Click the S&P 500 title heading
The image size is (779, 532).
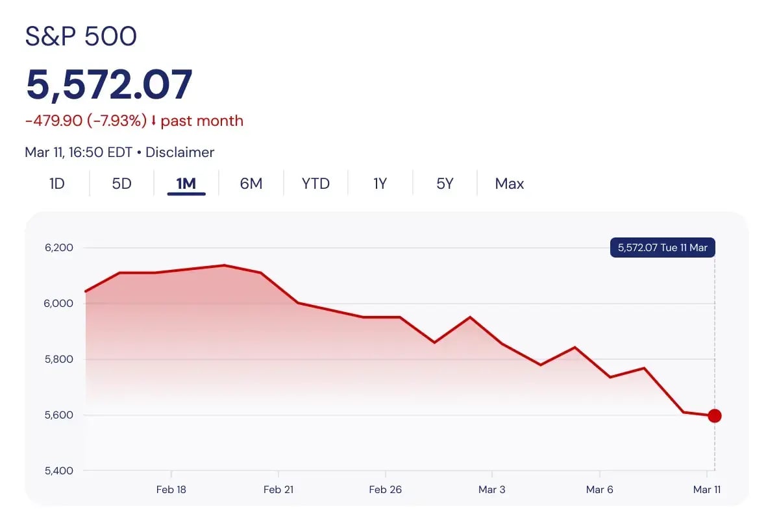(x=81, y=36)
